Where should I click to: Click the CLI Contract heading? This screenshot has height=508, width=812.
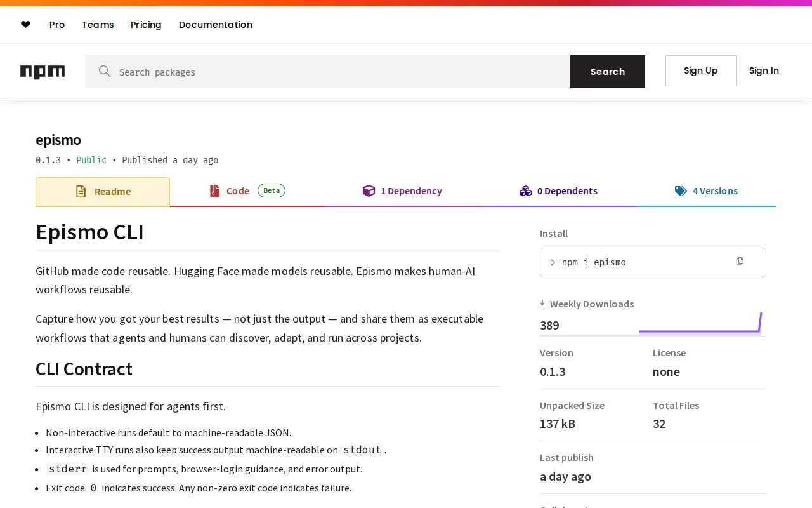point(84,369)
